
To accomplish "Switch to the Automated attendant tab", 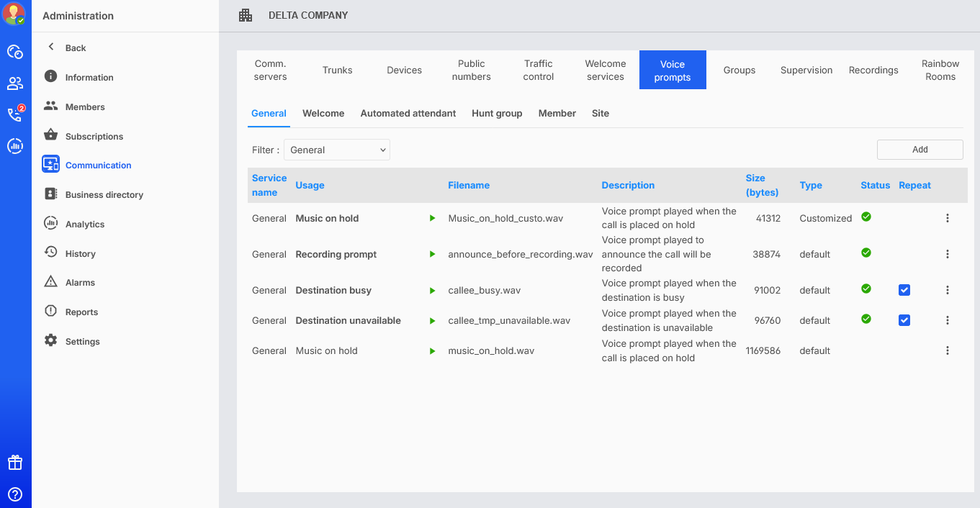I will coord(408,113).
